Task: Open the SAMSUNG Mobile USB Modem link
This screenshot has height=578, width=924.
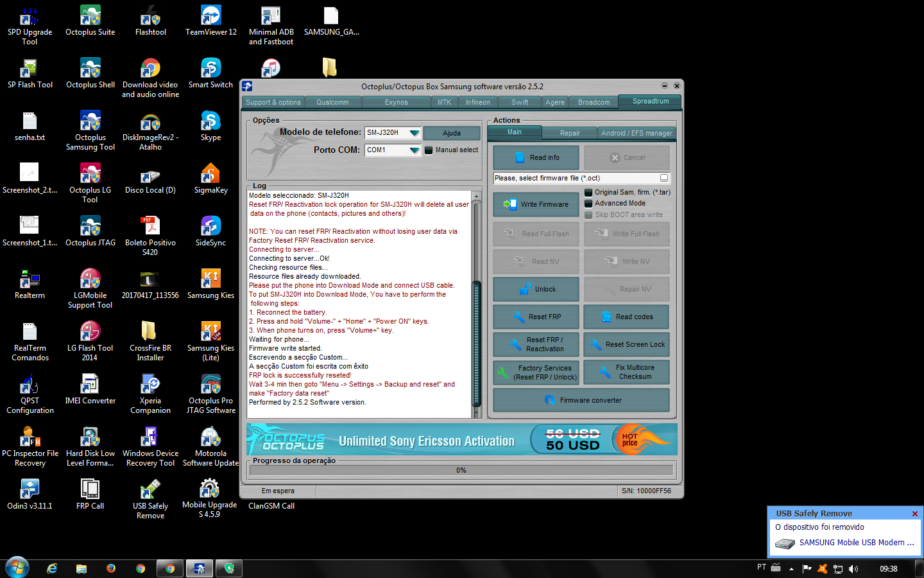Action: pyautogui.click(x=856, y=543)
